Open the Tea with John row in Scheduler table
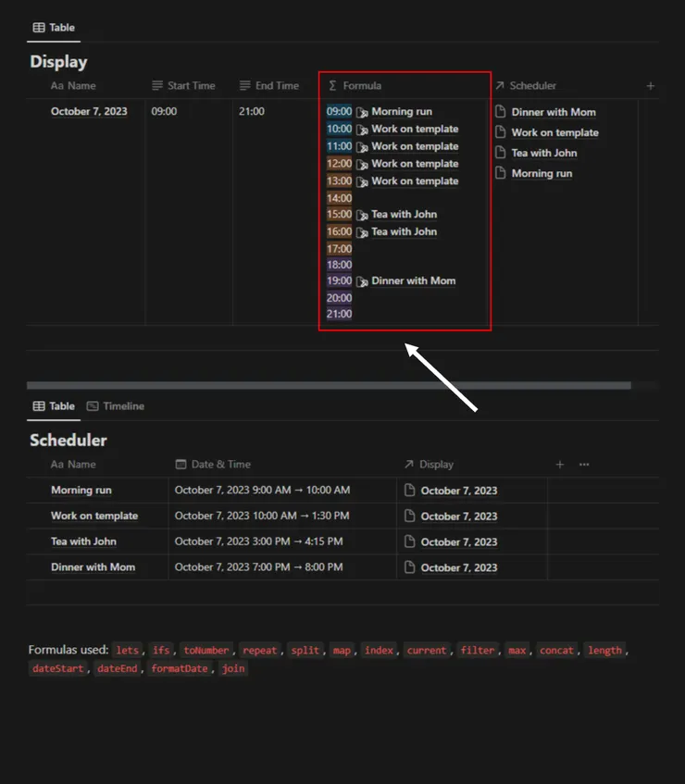685x784 pixels. point(83,541)
